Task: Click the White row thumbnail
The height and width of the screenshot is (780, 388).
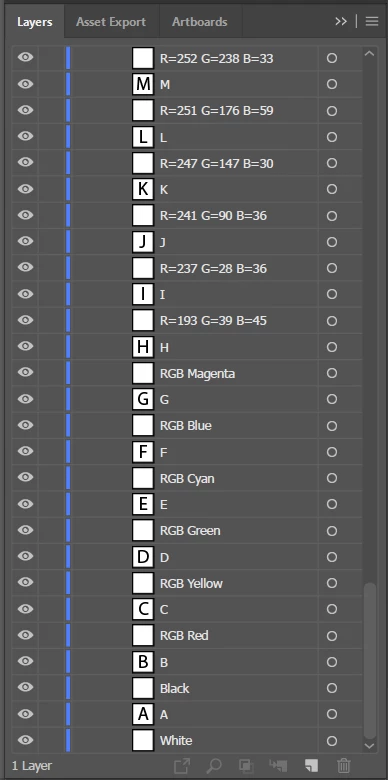Action: pyautogui.click(x=143, y=741)
